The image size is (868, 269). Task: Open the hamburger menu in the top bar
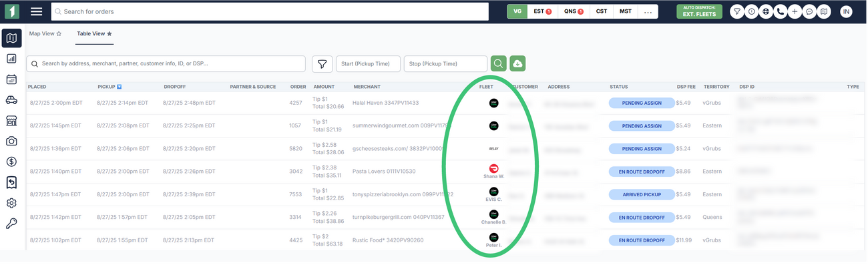click(x=37, y=11)
